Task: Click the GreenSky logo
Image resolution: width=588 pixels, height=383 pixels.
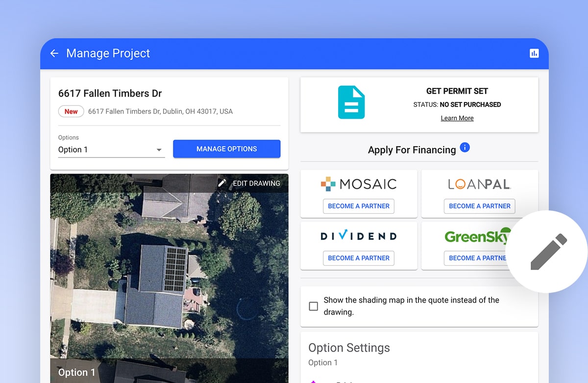Action: (477, 236)
